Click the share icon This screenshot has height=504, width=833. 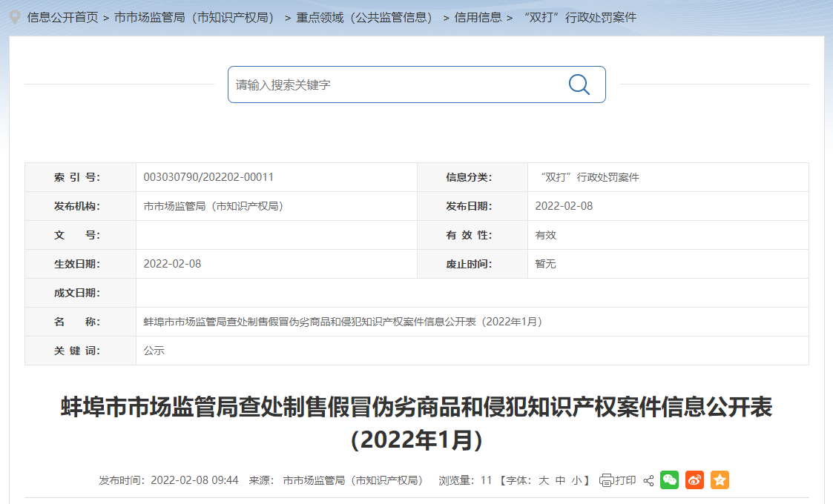click(x=648, y=480)
